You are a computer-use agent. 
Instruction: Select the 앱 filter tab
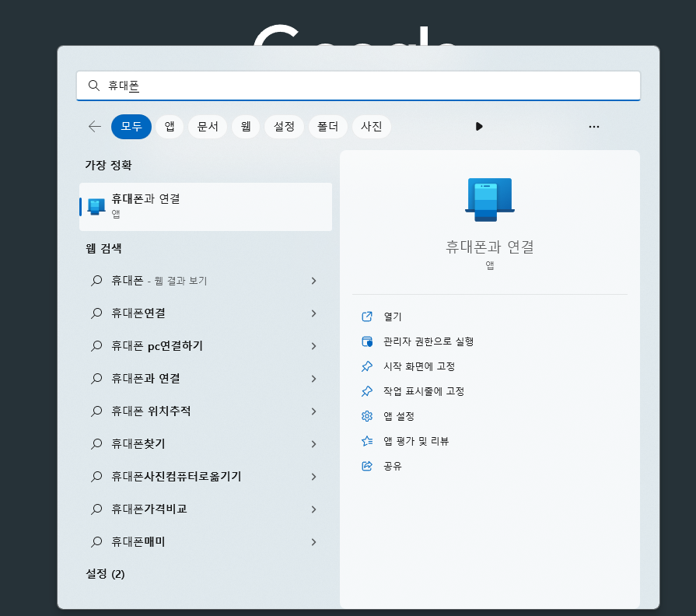point(170,127)
